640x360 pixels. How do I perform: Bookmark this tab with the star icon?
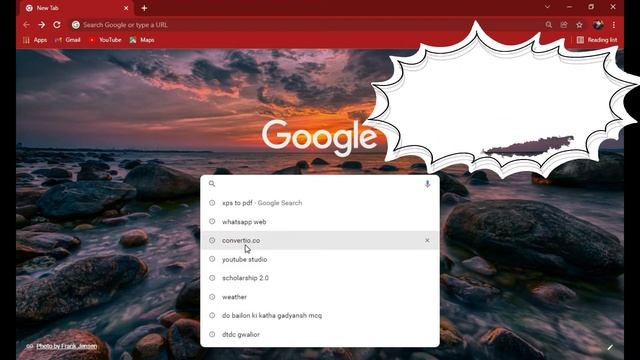(579, 25)
